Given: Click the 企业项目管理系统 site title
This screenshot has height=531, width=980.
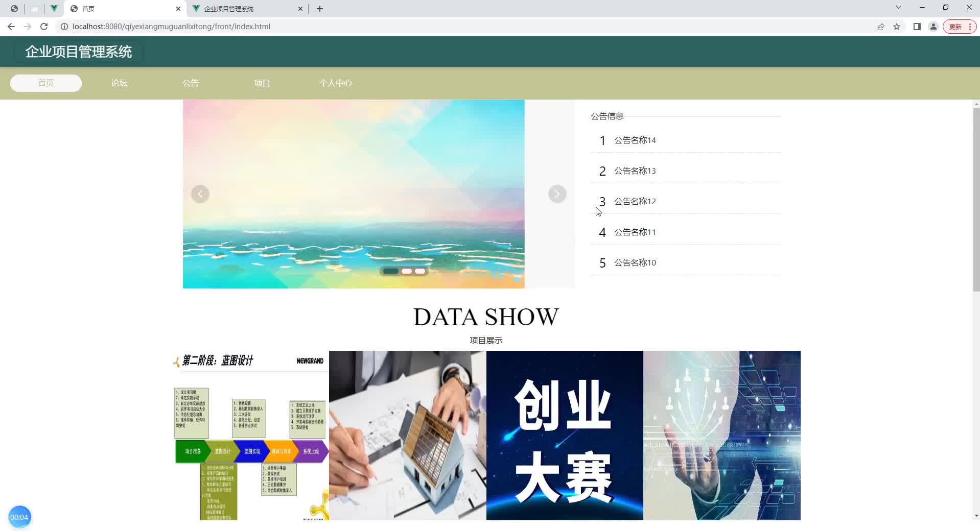Looking at the screenshot, I should pos(79,52).
